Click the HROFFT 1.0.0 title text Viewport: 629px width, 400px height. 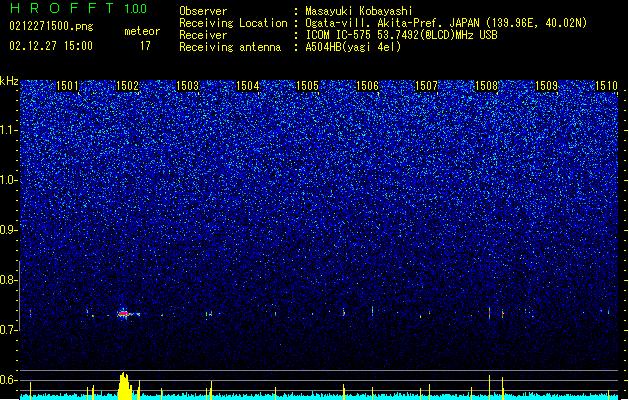[x=78, y=8]
